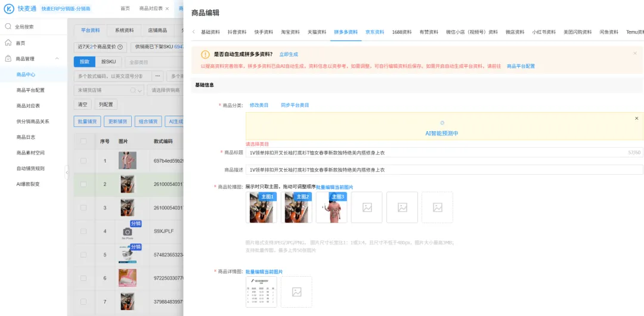This screenshot has height=316, width=644.
Task: Select the 系统资料 tab in the list
Action: 124,30
